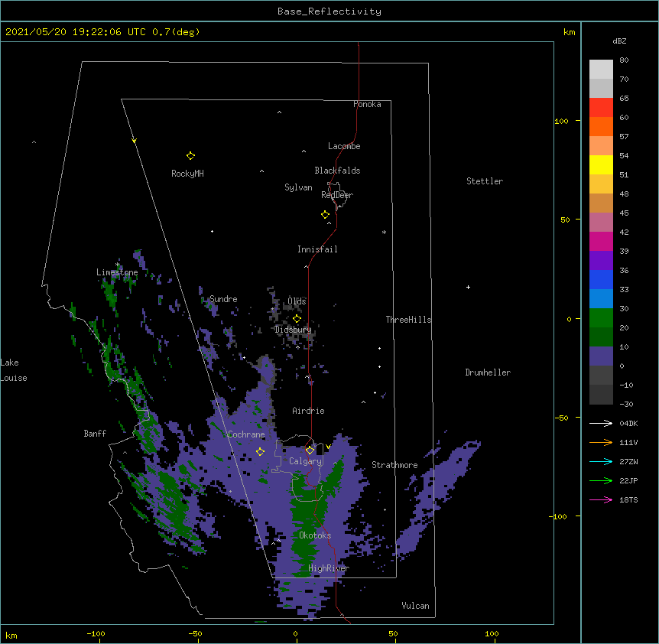Pick the light gray 80-70 dBZ swatch

(x=601, y=70)
